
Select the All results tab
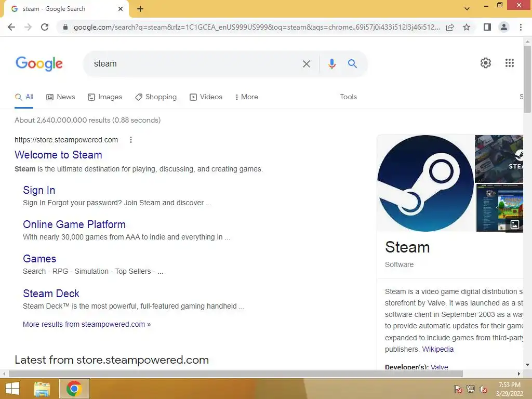(x=24, y=97)
